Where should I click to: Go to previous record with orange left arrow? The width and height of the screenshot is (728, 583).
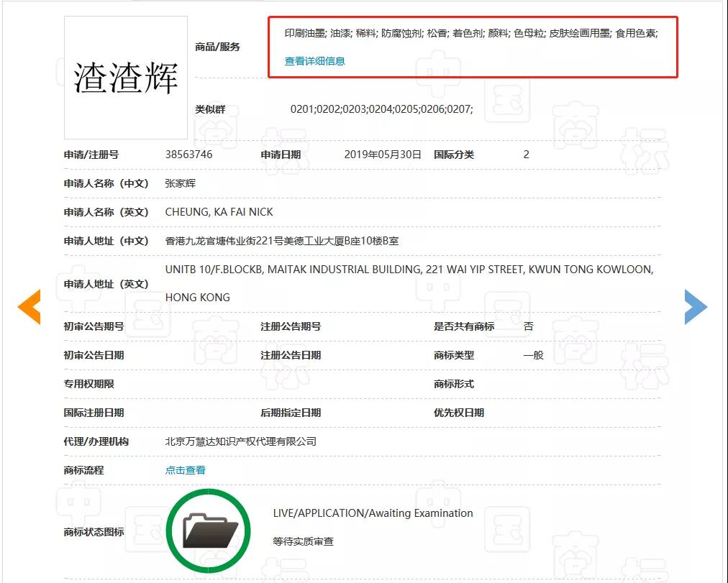click(29, 306)
